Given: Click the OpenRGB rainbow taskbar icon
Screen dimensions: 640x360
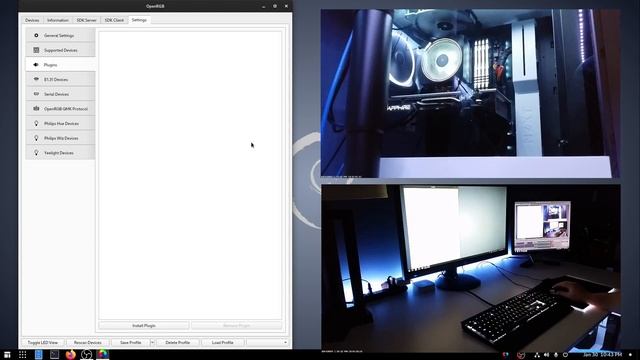Looking at the screenshot, I should point(103,354).
